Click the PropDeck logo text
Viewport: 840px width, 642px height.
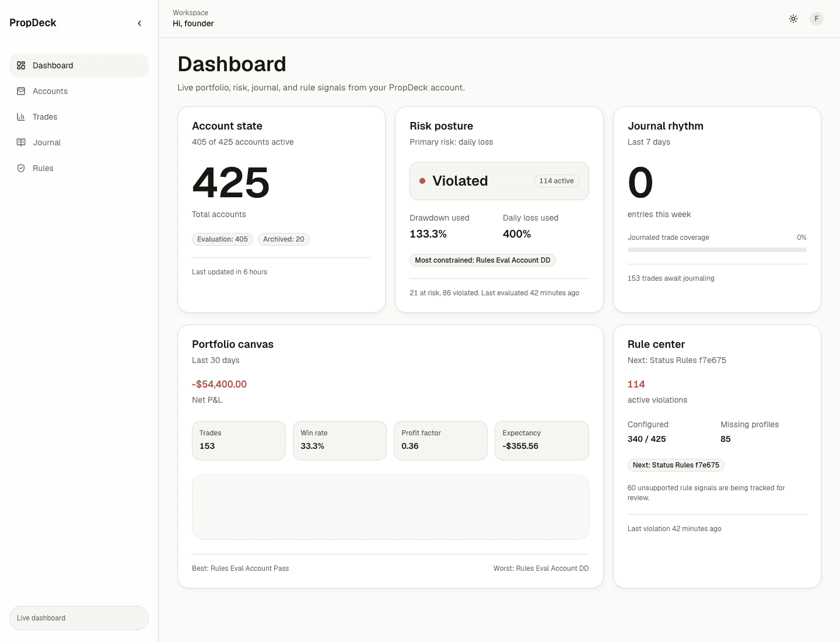33,23
